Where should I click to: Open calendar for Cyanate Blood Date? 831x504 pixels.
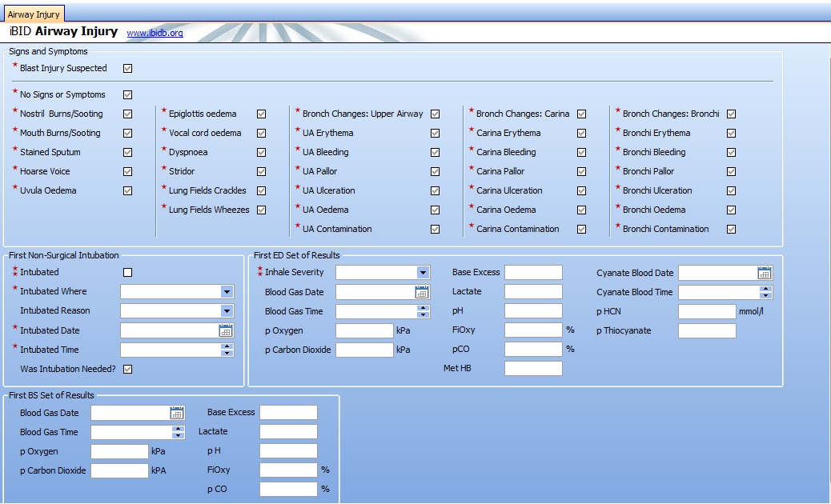pyautogui.click(x=765, y=273)
